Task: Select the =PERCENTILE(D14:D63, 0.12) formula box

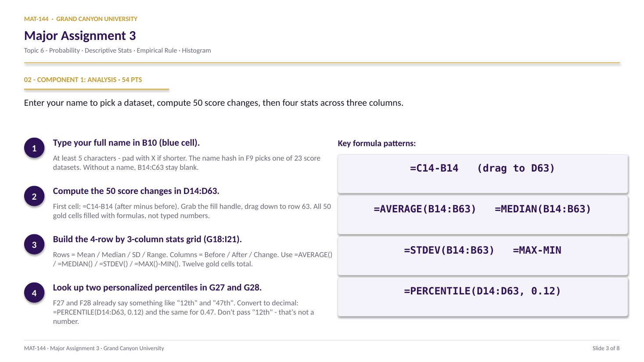Action: (x=483, y=297)
